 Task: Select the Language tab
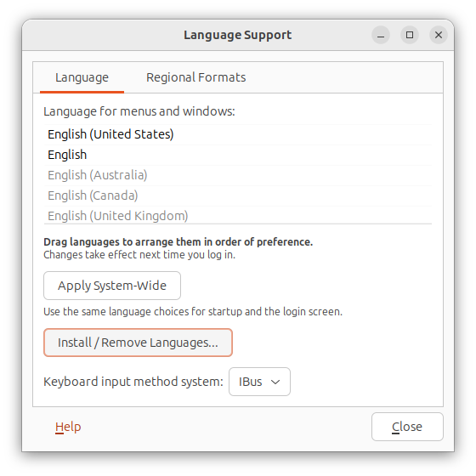[x=82, y=77]
